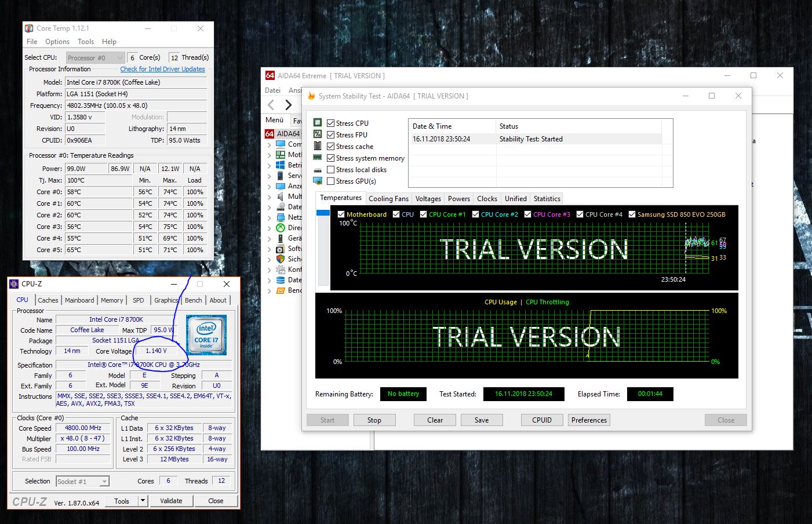The width and height of the screenshot is (812, 524).
Task: Click the Stress CPU chip icon
Action: (x=318, y=123)
